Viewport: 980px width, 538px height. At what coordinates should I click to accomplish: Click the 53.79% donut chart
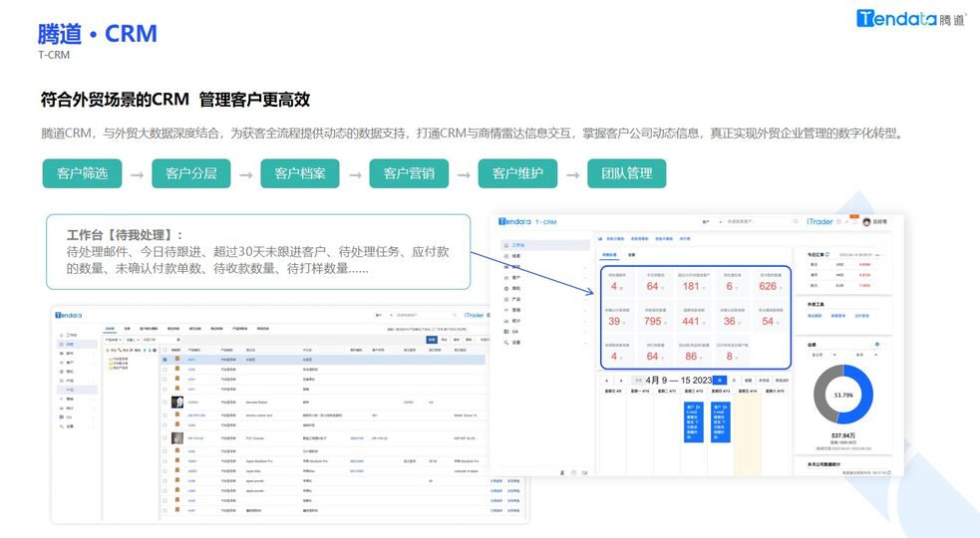[843, 395]
